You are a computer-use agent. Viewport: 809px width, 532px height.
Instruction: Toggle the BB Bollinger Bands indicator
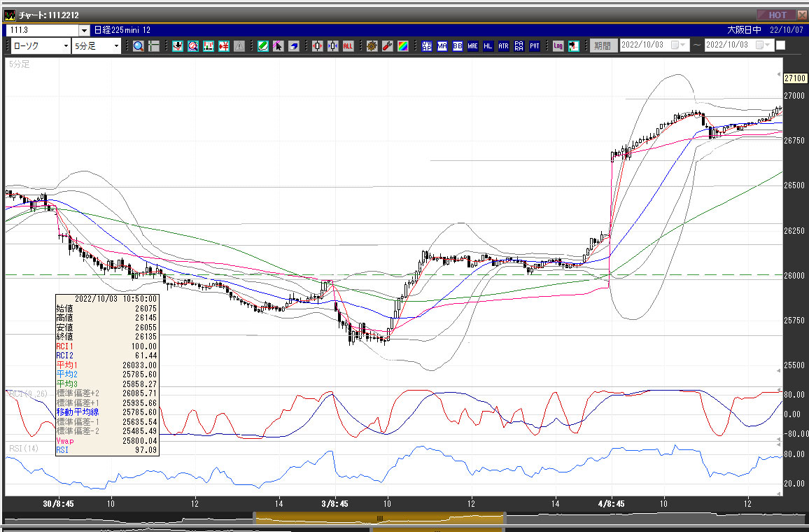458,46
